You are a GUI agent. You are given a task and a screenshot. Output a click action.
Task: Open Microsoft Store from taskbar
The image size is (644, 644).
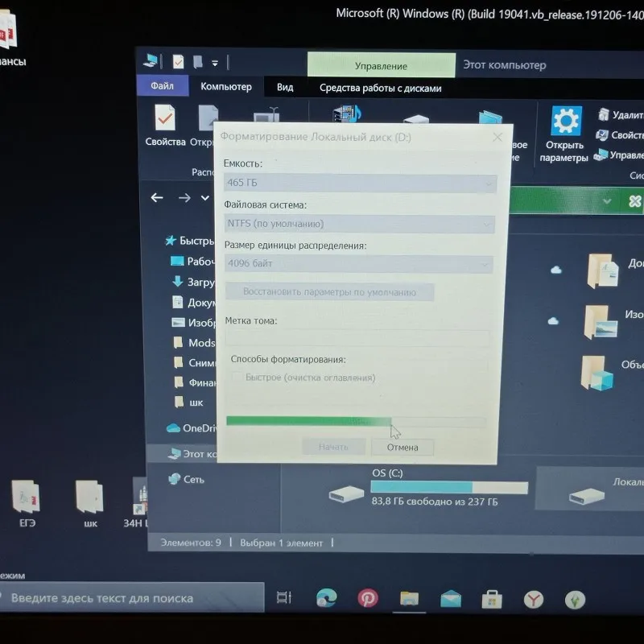coord(492,600)
